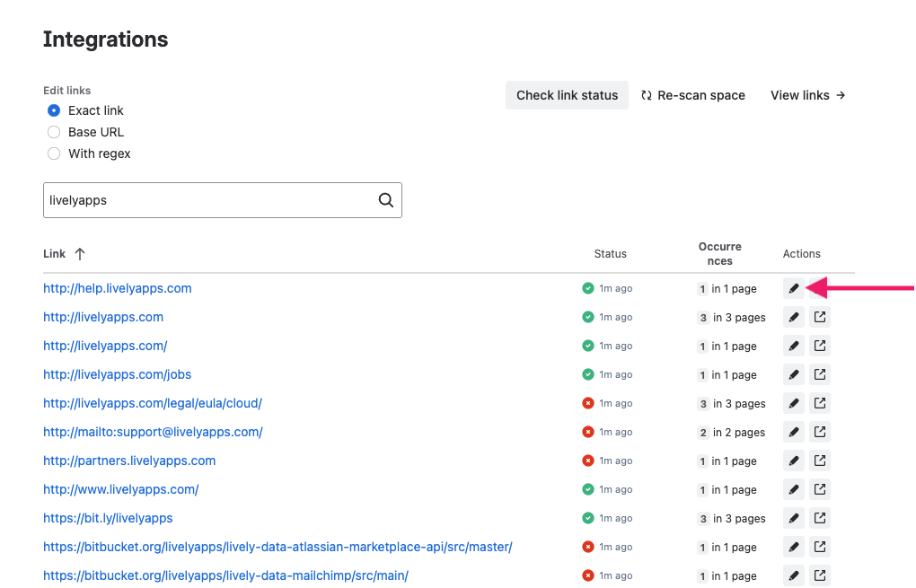Select the Exact link radio button
This screenshot has width=916, height=588.
click(53, 110)
